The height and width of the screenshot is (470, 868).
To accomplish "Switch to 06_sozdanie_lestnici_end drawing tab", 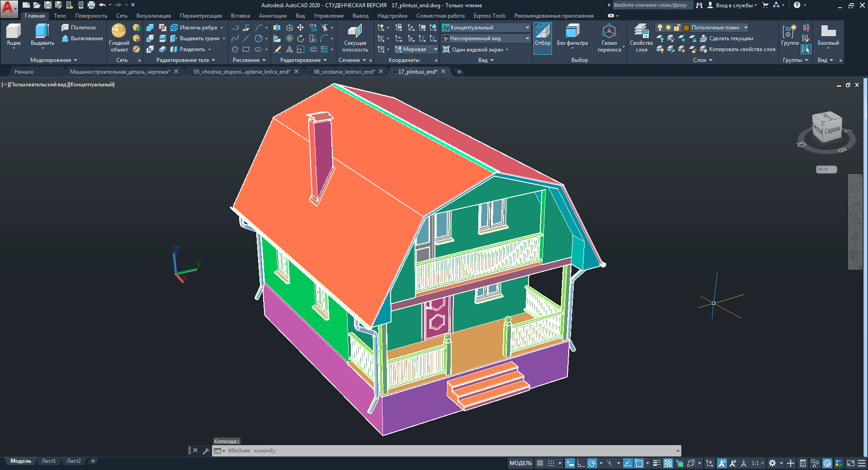I will [344, 72].
